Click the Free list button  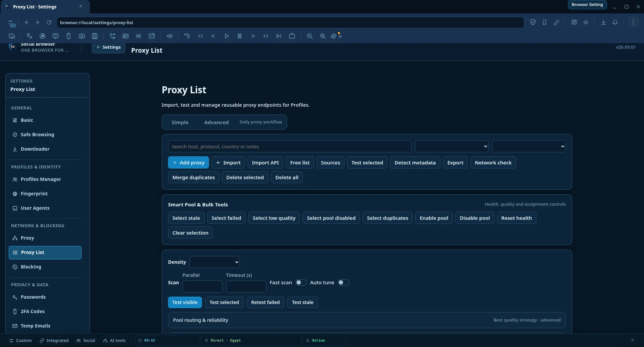click(300, 162)
